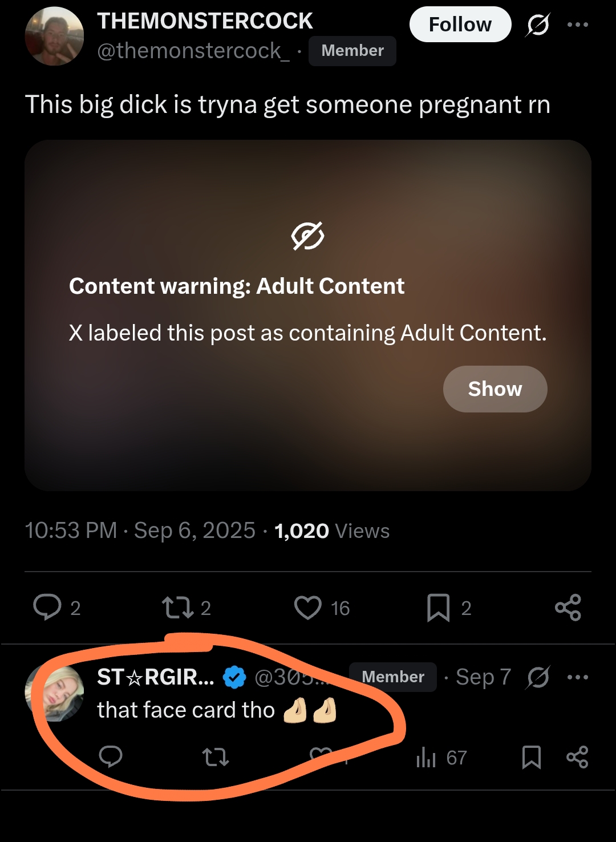
Task: Click the Member badge on main post
Action: [x=352, y=51]
